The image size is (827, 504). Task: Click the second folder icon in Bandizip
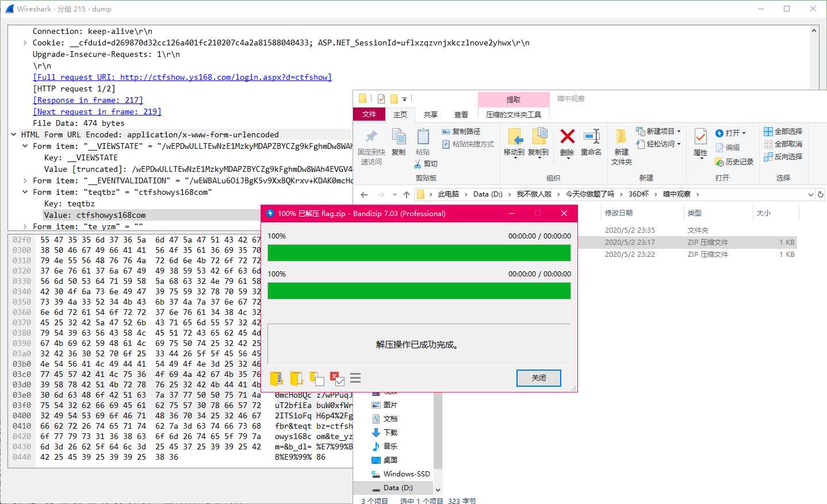pyautogui.click(x=296, y=378)
